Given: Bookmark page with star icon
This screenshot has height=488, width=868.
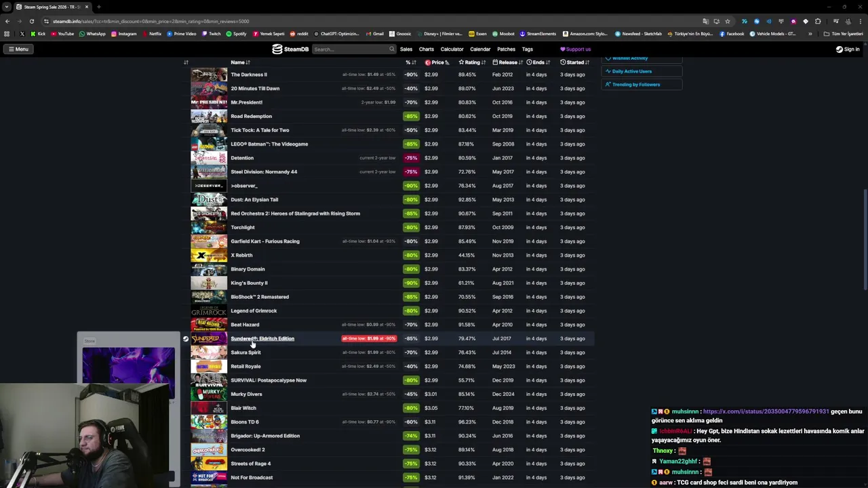Looking at the screenshot, I should 728,21.
